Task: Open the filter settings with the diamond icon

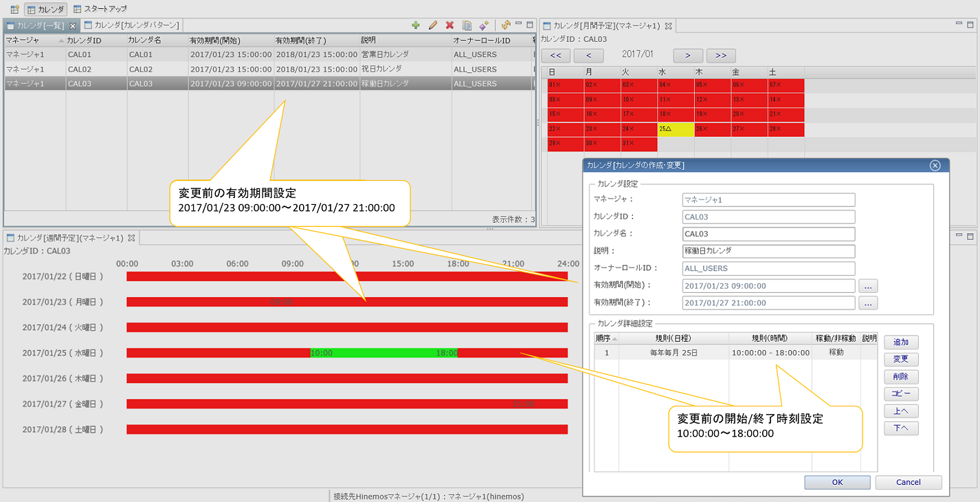Action: point(482,25)
